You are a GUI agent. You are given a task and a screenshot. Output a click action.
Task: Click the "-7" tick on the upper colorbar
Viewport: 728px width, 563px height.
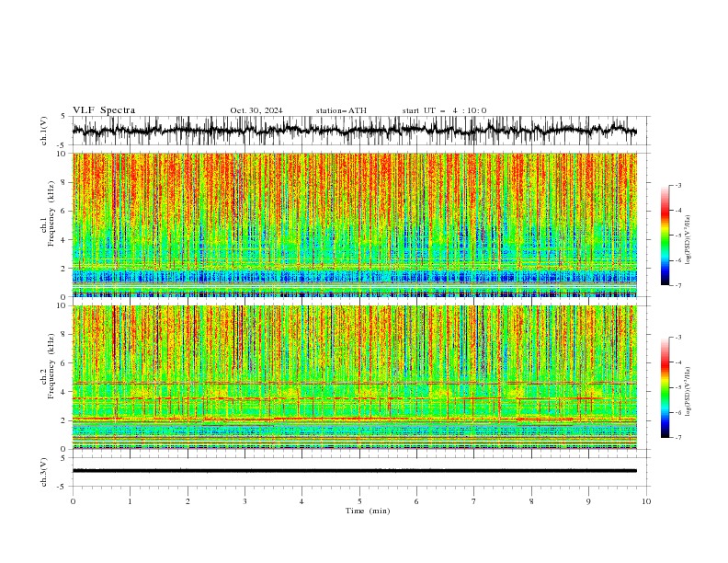click(x=678, y=285)
